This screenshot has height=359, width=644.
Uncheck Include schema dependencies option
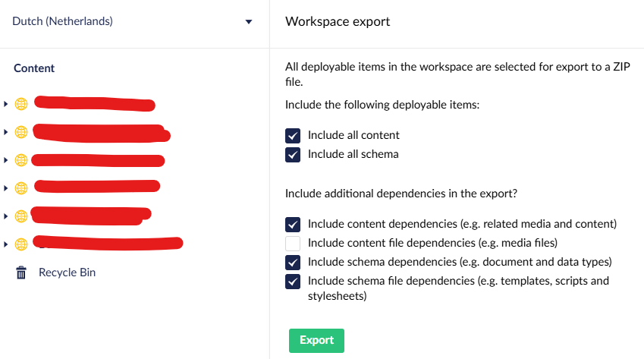coord(293,263)
